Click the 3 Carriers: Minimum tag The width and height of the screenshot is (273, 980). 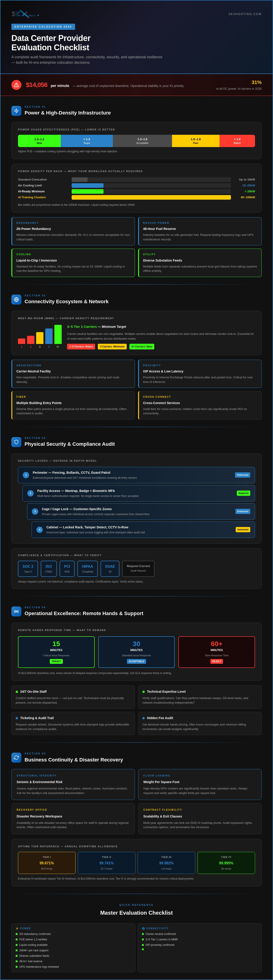(112, 346)
